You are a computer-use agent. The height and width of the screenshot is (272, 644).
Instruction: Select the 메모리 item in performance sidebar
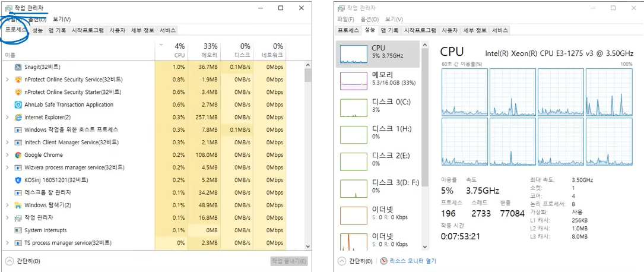click(378, 81)
